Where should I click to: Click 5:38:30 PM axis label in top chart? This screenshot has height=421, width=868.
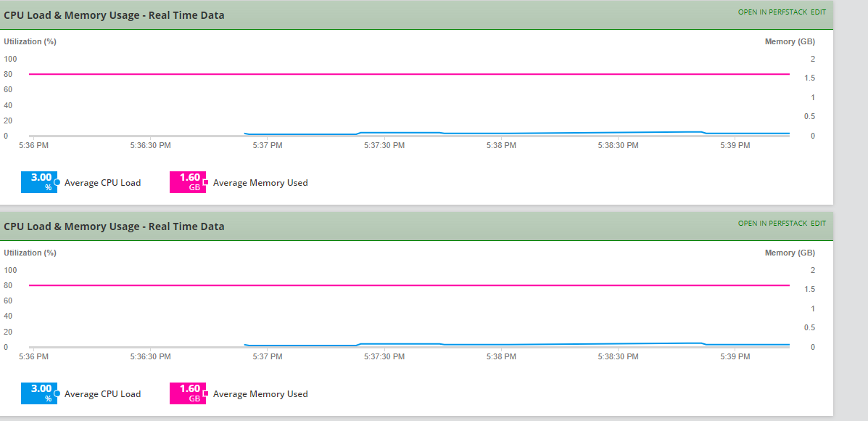click(618, 145)
